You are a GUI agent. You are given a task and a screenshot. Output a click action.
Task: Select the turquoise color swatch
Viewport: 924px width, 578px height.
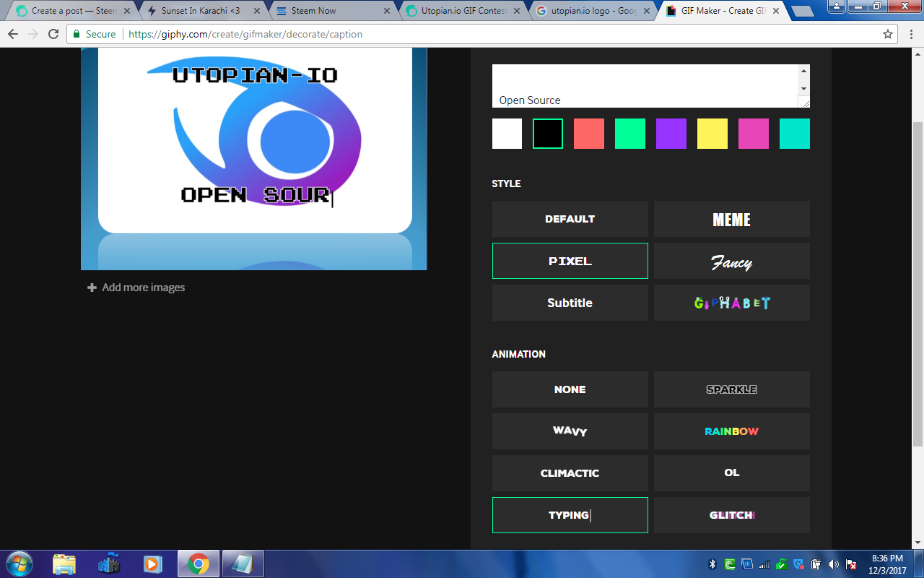[795, 134]
